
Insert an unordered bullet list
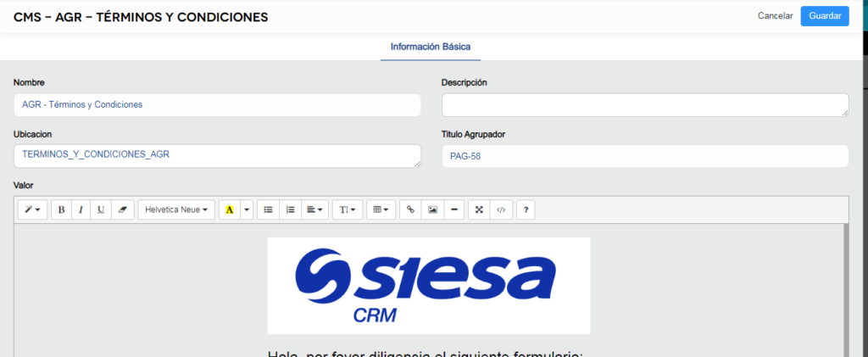click(x=269, y=209)
